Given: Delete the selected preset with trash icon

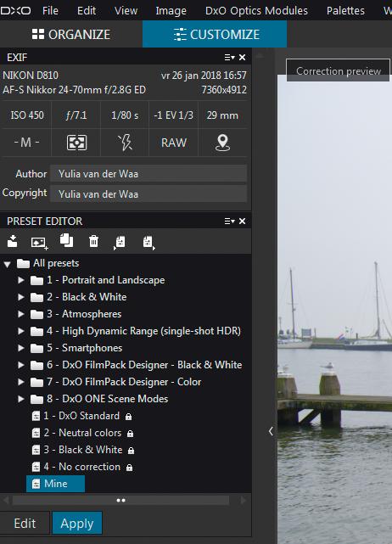Looking at the screenshot, I should [x=93, y=241].
